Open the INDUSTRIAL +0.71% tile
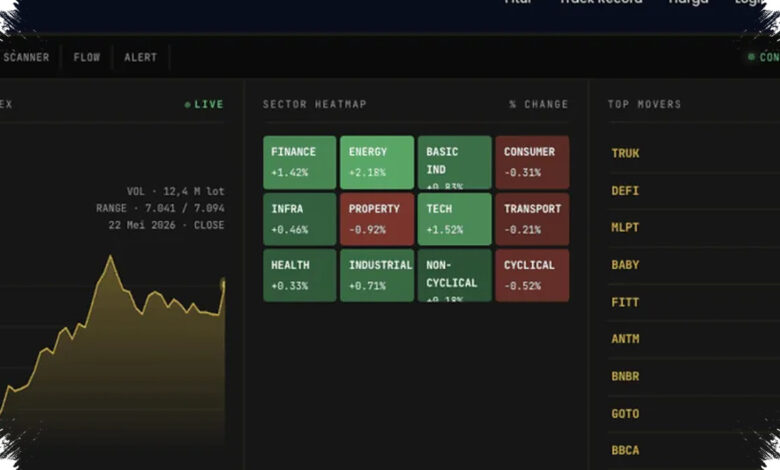 coord(377,276)
